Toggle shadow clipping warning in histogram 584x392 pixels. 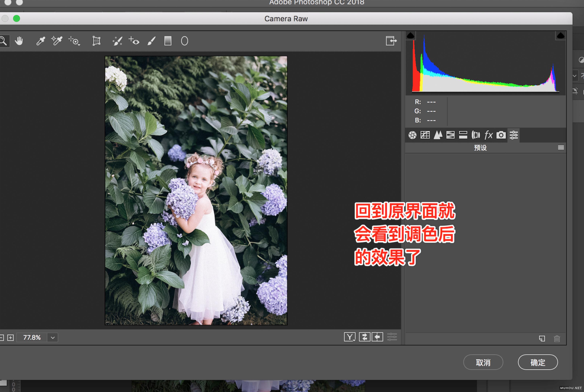[411, 36]
